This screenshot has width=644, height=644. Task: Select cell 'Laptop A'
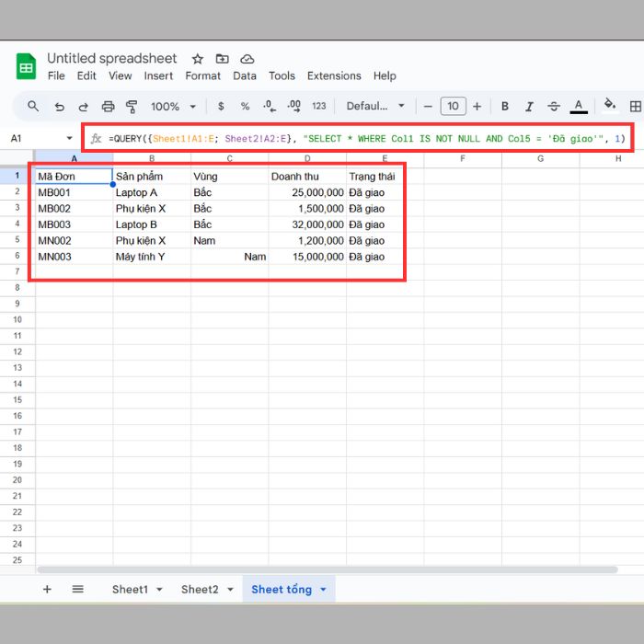pyautogui.click(x=152, y=192)
